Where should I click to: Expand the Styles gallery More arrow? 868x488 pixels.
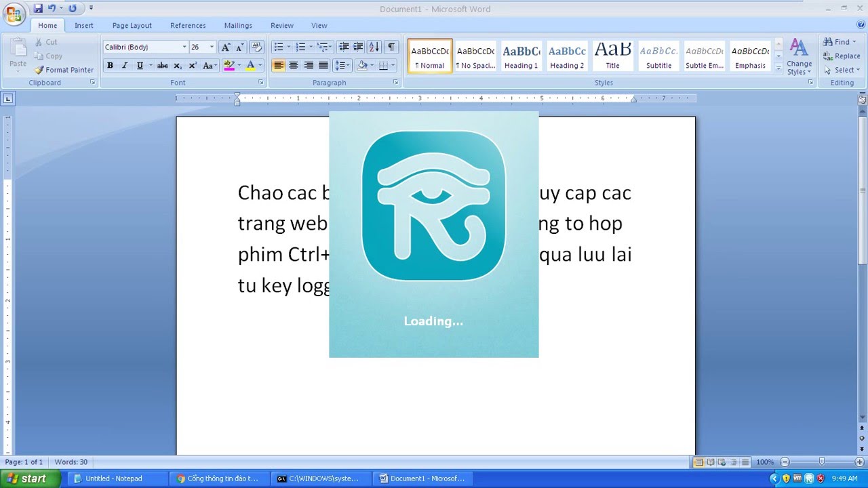778,68
